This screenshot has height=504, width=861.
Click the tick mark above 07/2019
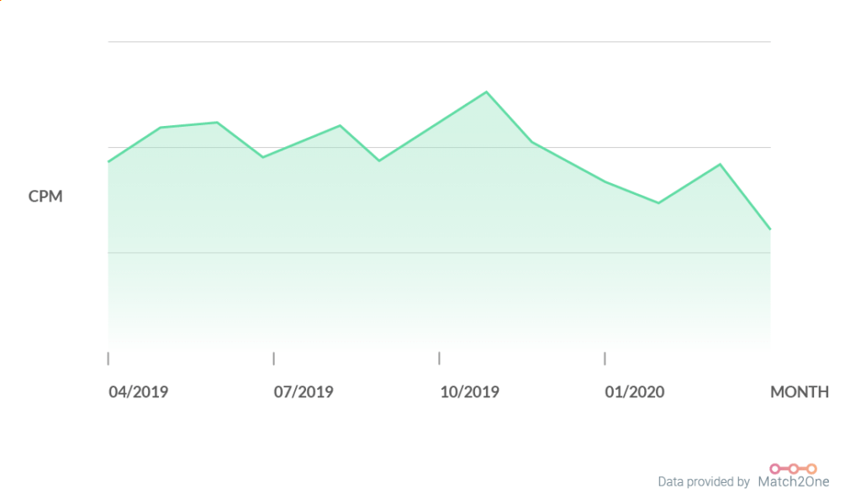tap(273, 359)
